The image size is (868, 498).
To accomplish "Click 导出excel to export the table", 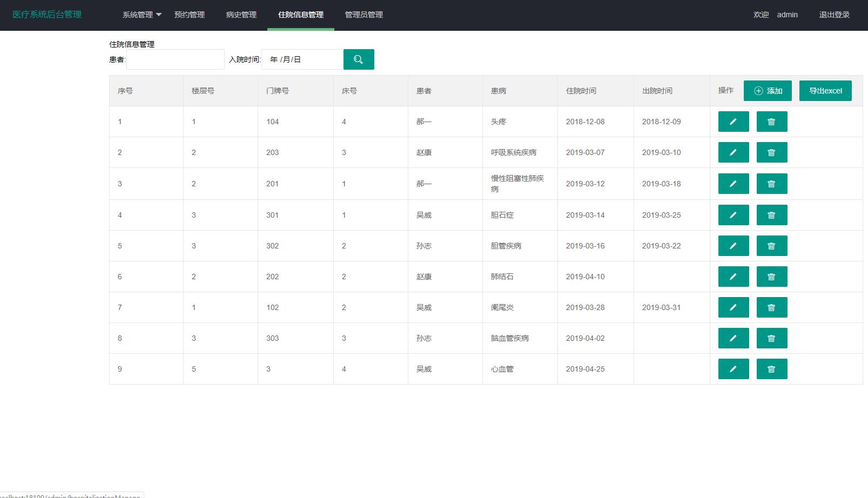I will click(825, 91).
